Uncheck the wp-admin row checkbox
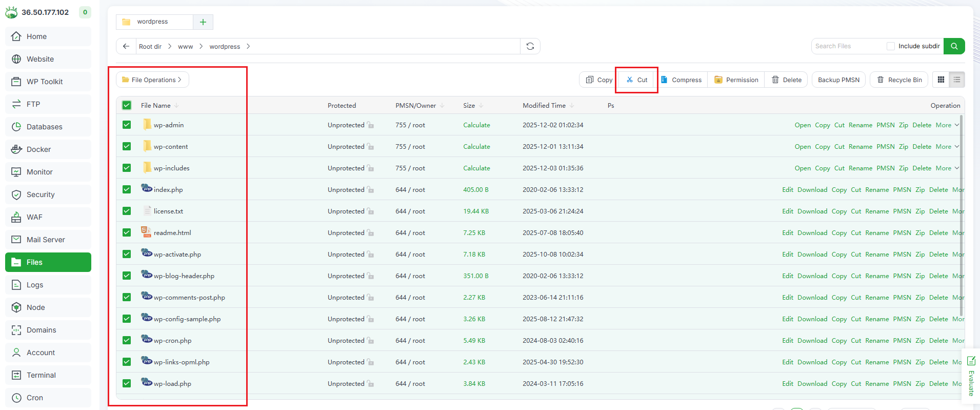Image resolution: width=980 pixels, height=410 pixels. tap(127, 125)
